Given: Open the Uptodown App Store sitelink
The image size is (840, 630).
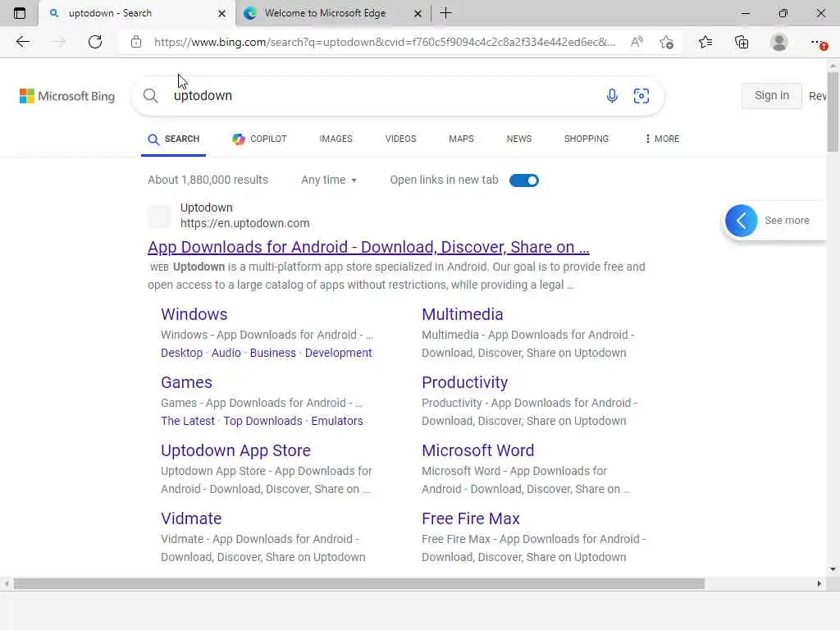Looking at the screenshot, I should tap(235, 450).
